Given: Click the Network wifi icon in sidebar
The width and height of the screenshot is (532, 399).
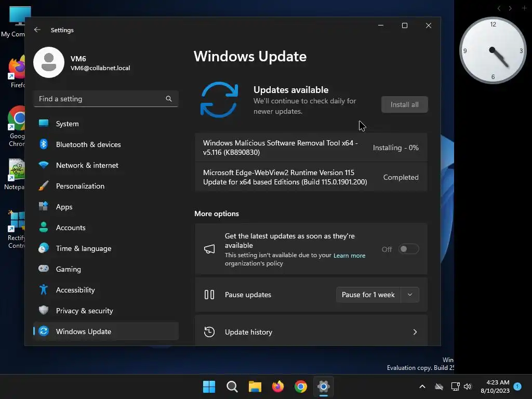Looking at the screenshot, I should pyautogui.click(x=44, y=165).
